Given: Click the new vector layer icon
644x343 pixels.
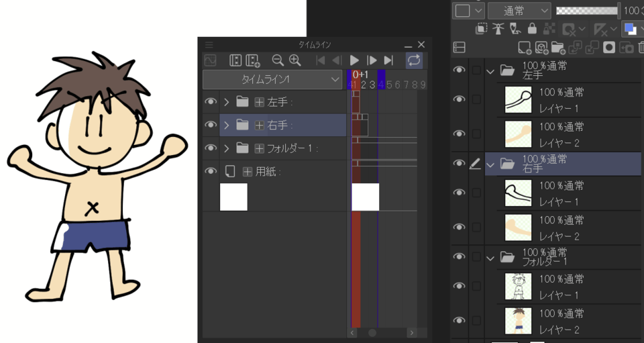Looking at the screenshot, I should (x=542, y=48).
